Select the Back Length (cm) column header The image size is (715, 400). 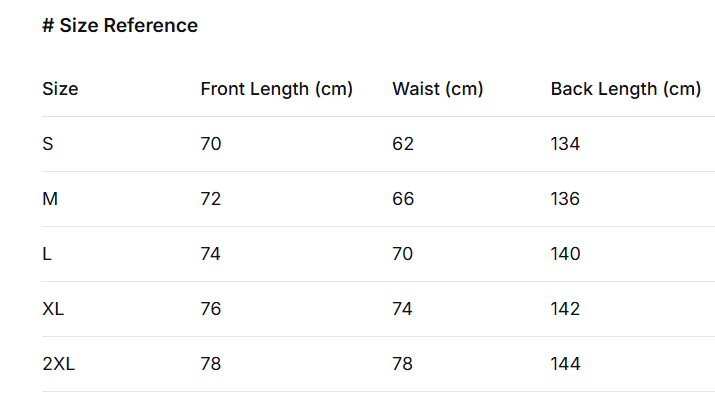[625, 89]
